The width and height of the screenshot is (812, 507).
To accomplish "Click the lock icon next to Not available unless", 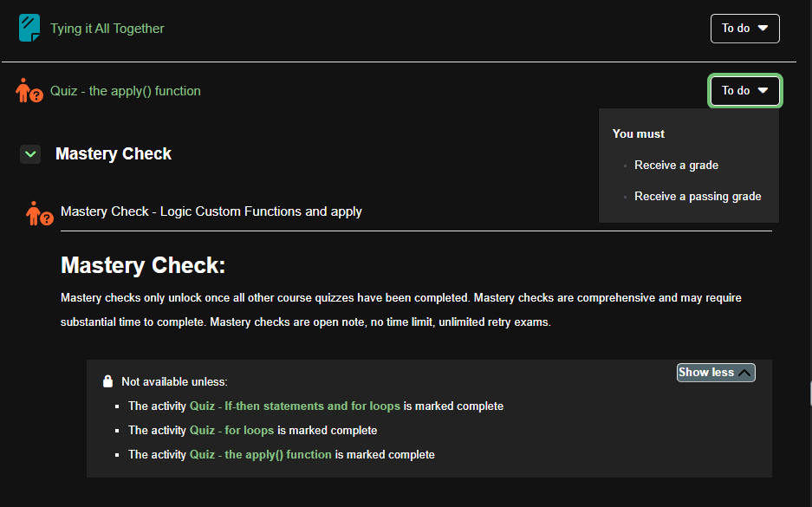I will pyautogui.click(x=108, y=381).
